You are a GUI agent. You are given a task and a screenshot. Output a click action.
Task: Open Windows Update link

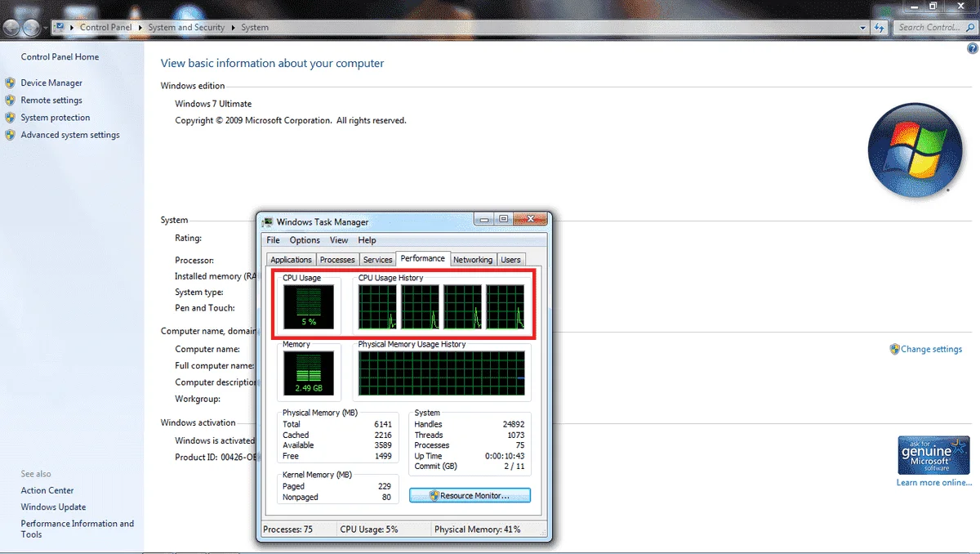tap(53, 507)
